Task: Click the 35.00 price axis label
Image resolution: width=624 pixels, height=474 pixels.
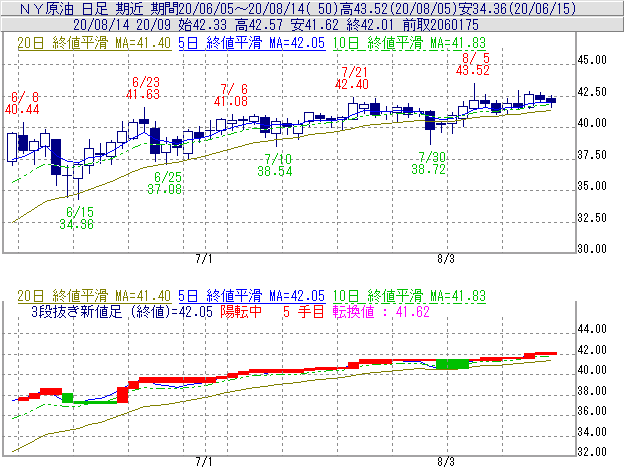Action: coord(592,186)
